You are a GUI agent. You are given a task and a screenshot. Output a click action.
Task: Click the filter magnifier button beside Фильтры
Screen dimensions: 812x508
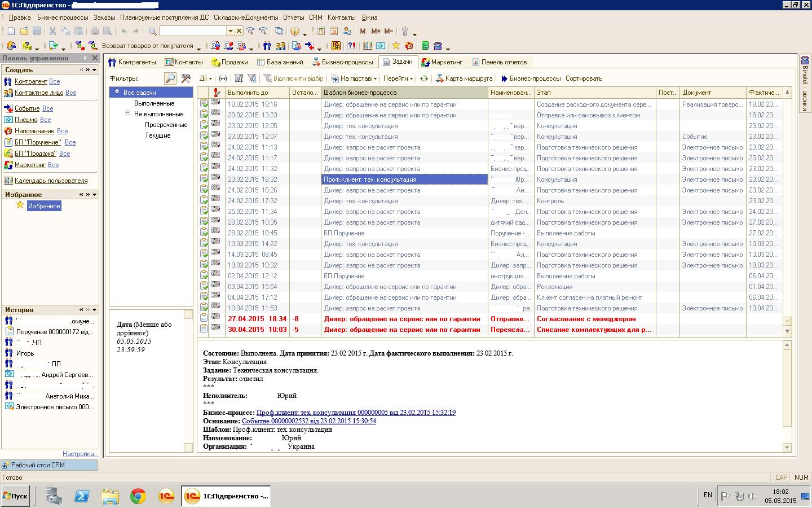click(170, 78)
